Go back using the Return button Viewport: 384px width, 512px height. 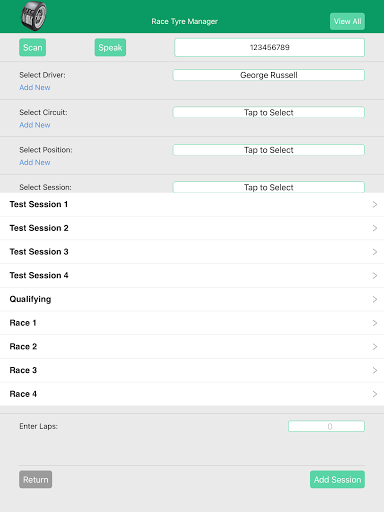click(35, 479)
